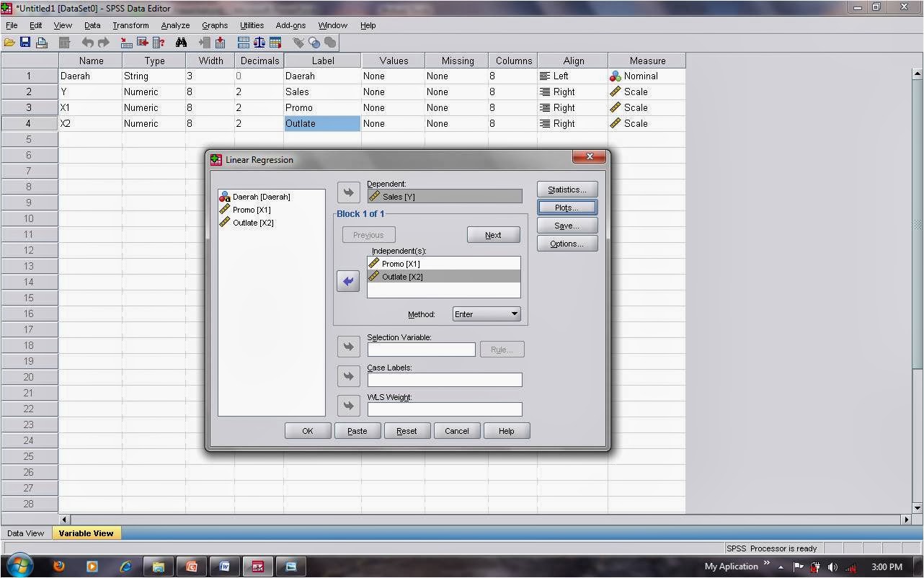Click the String type cell in row 1

click(x=154, y=76)
